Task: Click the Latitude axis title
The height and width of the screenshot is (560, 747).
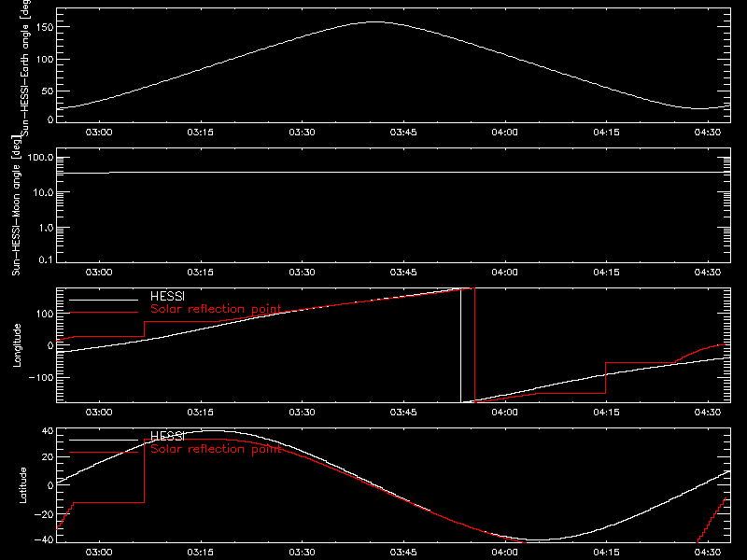Action: [22, 485]
